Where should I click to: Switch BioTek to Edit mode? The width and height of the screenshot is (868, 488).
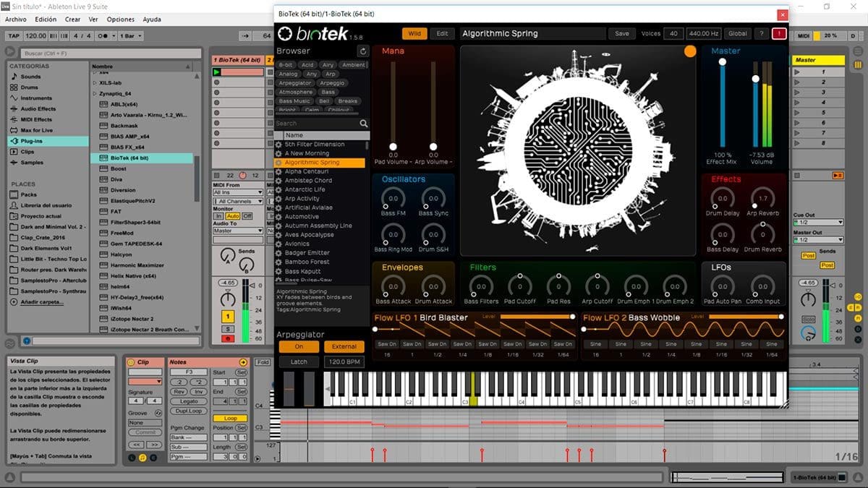pyautogui.click(x=441, y=33)
